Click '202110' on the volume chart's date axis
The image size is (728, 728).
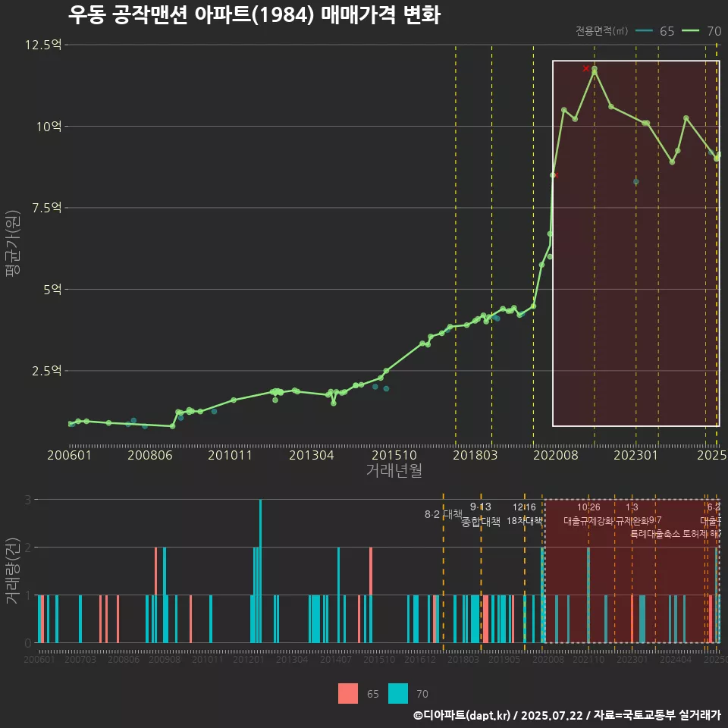[588, 659]
